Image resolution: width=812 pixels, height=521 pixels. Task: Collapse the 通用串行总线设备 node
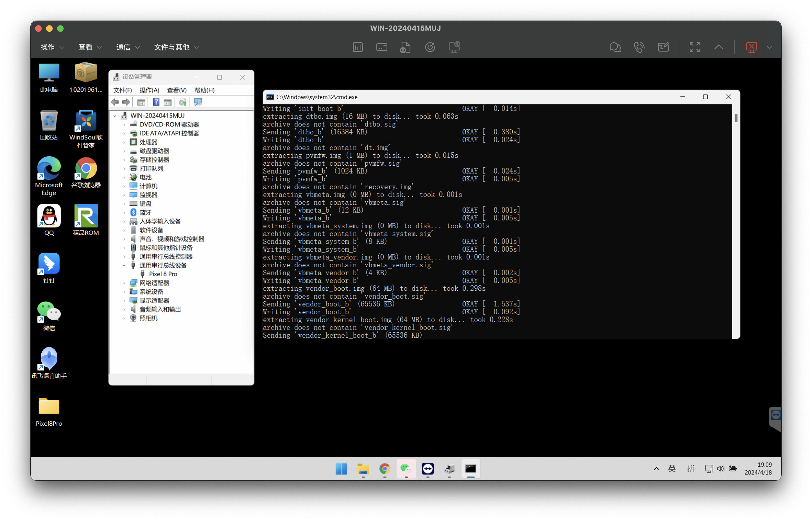click(x=124, y=266)
